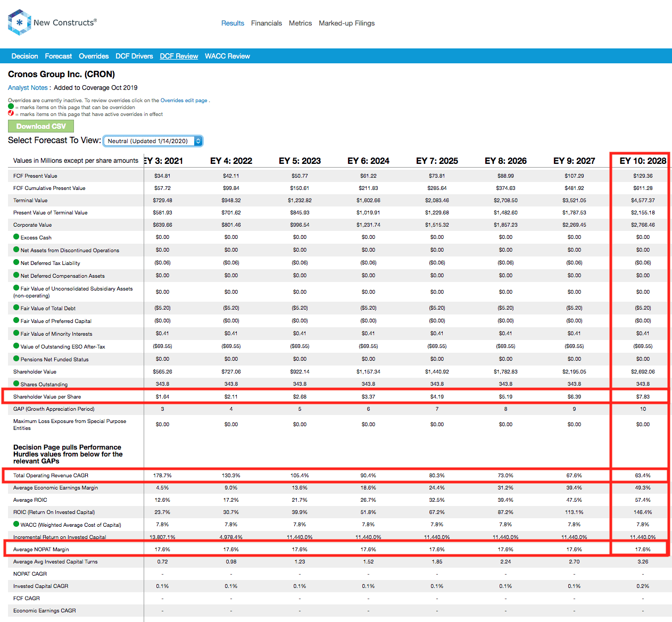Click green dot beside WACC row
Image resolution: width=672 pixels, height=622 pixels.
(x=16, y=524)
